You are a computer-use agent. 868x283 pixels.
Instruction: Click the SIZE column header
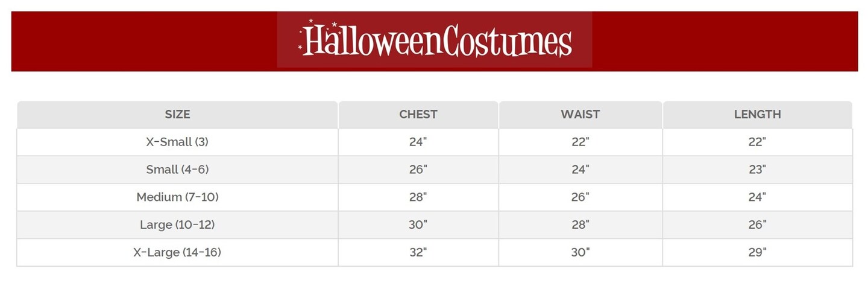coord(177,114)
